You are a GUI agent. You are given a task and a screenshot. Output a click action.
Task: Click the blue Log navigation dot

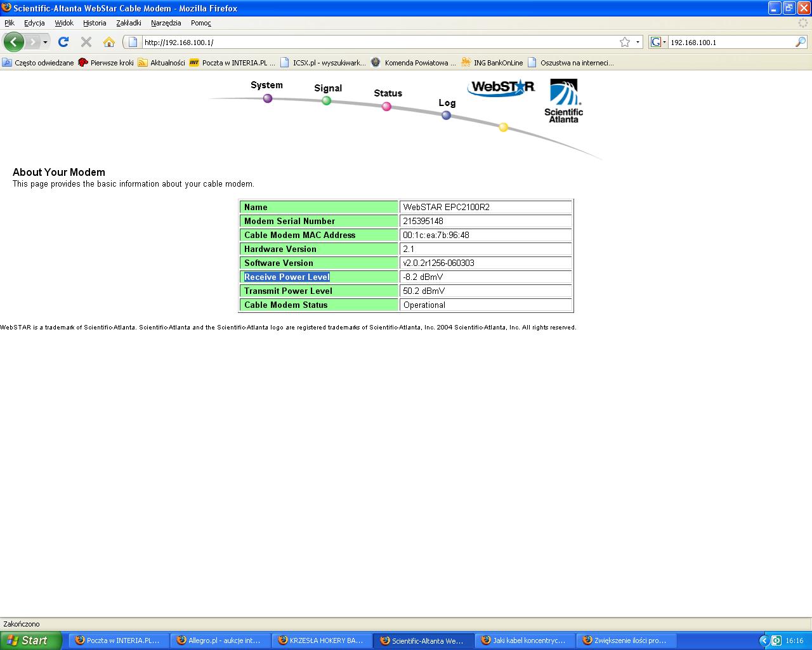pyautogui.click(x=447, y=116)
